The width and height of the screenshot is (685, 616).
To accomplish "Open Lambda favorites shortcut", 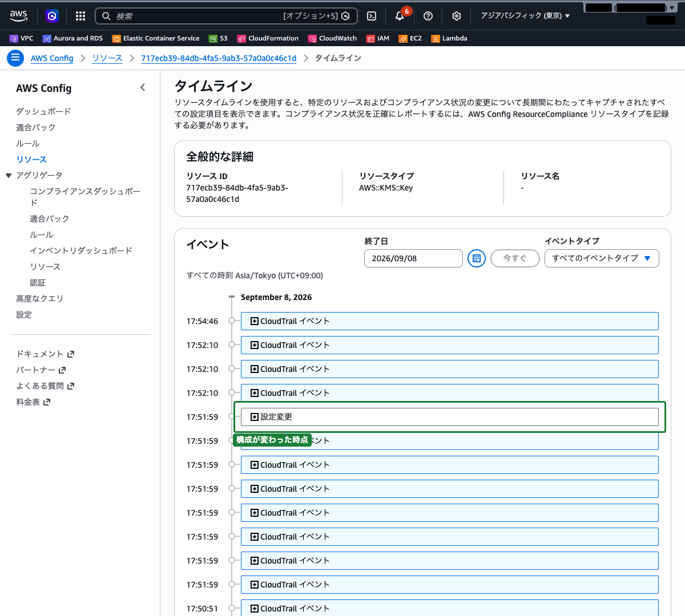I will (x=449, y=38).
